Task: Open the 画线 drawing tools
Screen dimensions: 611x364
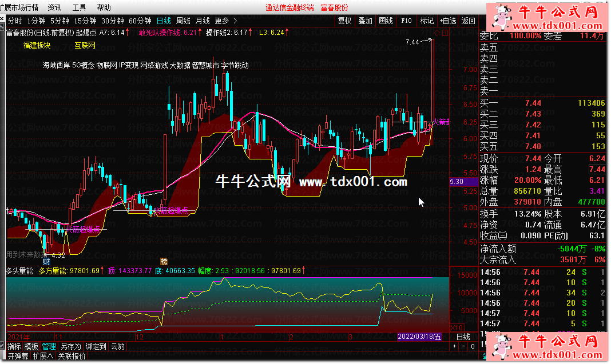Action: click(386, 21)
